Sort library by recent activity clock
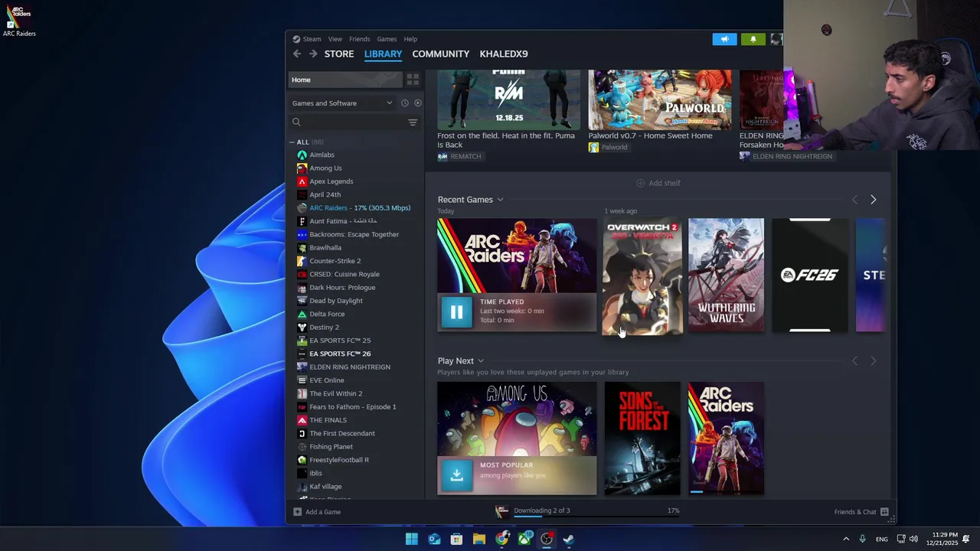Image resolution: width=980 pixels, height=551 pixels. 405,103
